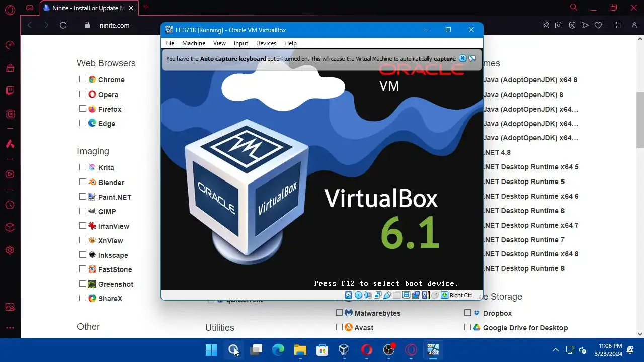Open the Twitch icon in Opera GX sidebar
The width and height of the screenshot is (644, 362).
pyautogui.click(x=10, y=91)
